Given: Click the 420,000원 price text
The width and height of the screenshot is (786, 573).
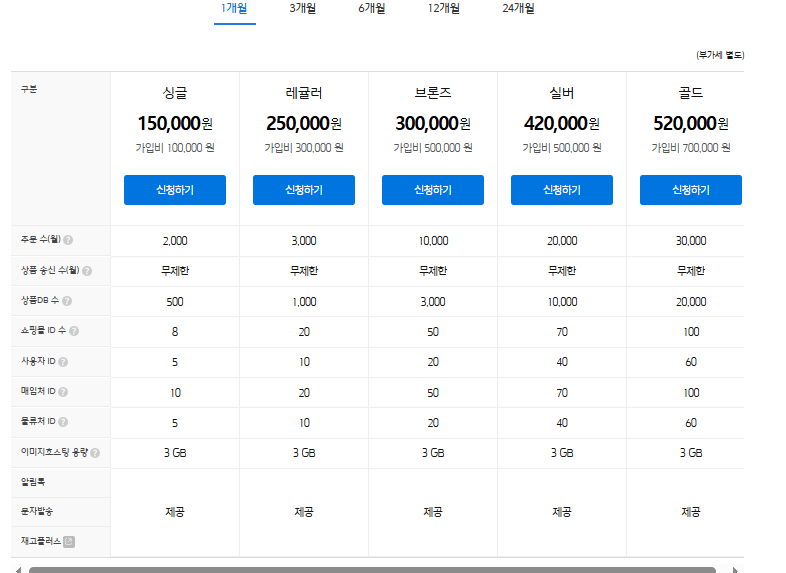Looking at the screenshot, I should pos(562,123).
